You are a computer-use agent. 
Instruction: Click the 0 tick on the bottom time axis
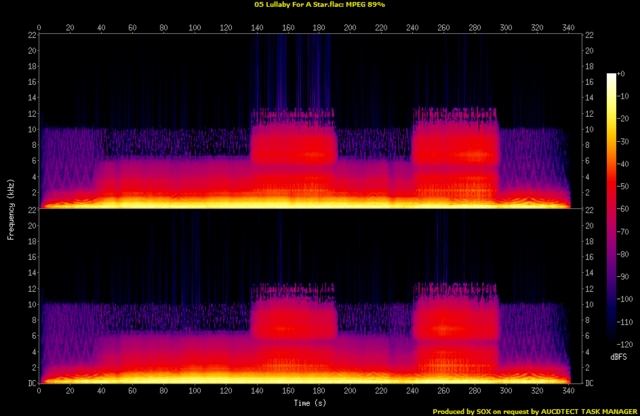click(x=39, y=391)
